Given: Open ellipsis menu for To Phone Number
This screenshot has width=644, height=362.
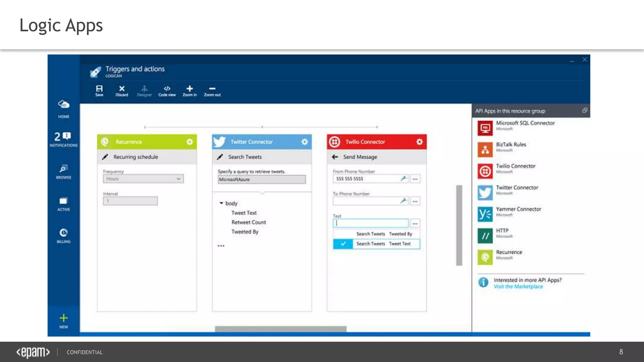Looking at the screenshot, I should [415, 201].
